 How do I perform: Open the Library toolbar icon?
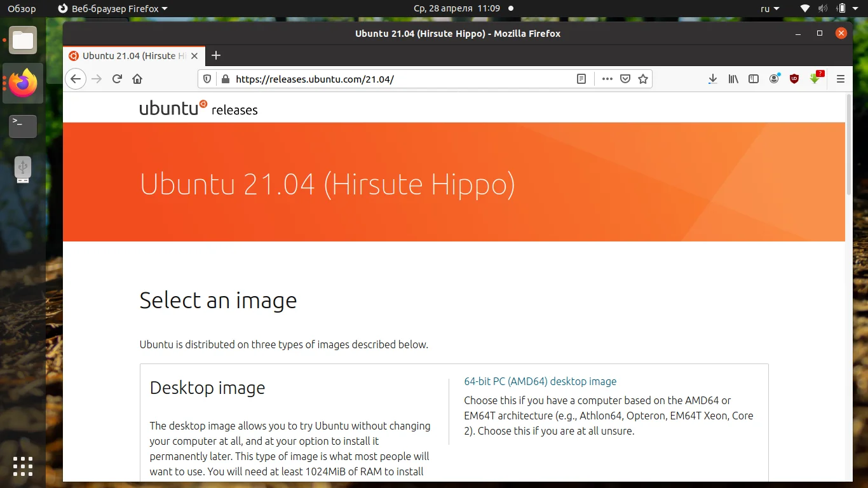[x=733, y=79]
